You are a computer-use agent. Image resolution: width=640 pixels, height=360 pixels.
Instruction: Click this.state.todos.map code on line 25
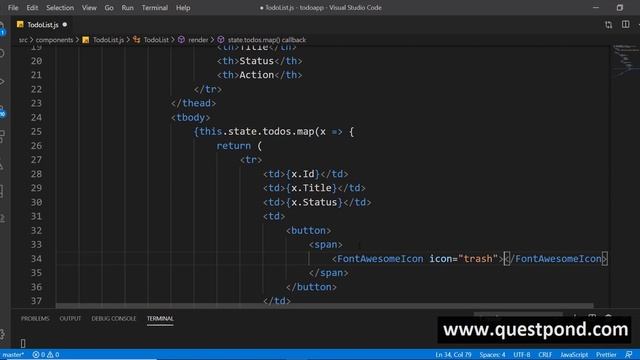257,131
